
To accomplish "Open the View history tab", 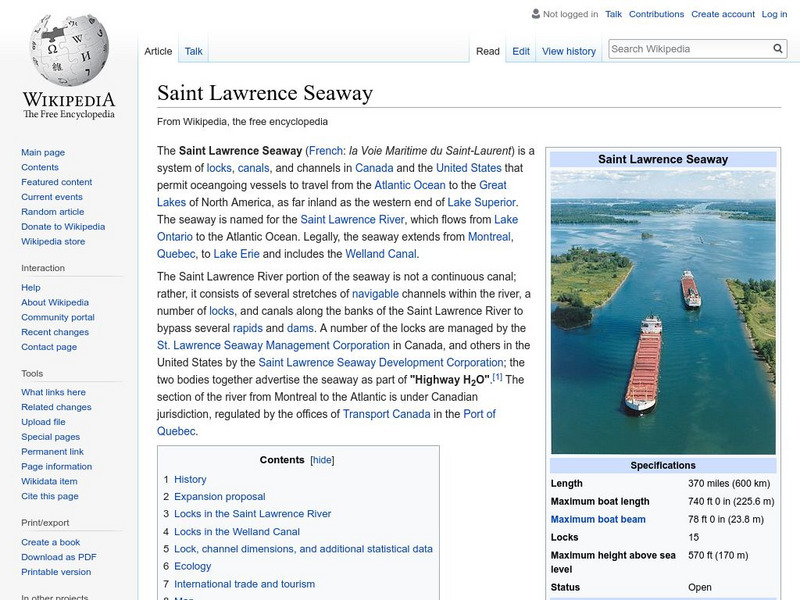I will (568, 51).
